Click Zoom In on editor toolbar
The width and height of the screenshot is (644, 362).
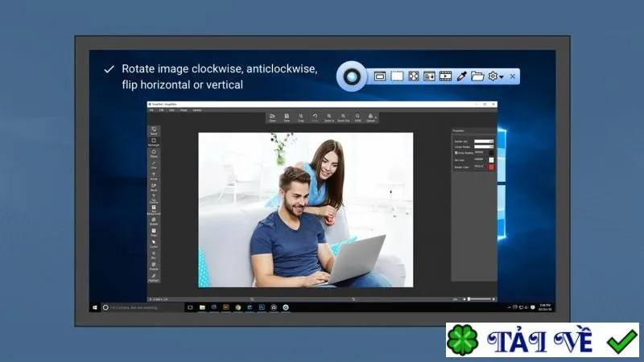pyautogui.click(x=329, y=117)
